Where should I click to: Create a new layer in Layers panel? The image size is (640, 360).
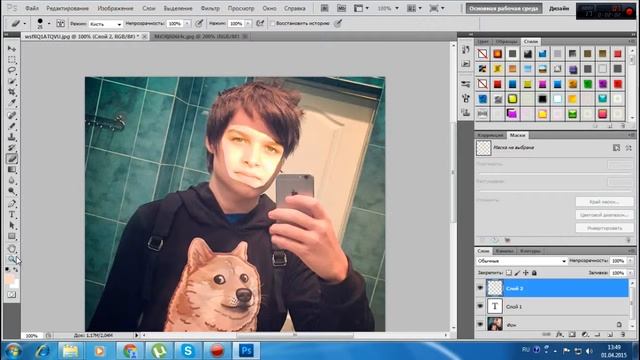pos(610,335)
